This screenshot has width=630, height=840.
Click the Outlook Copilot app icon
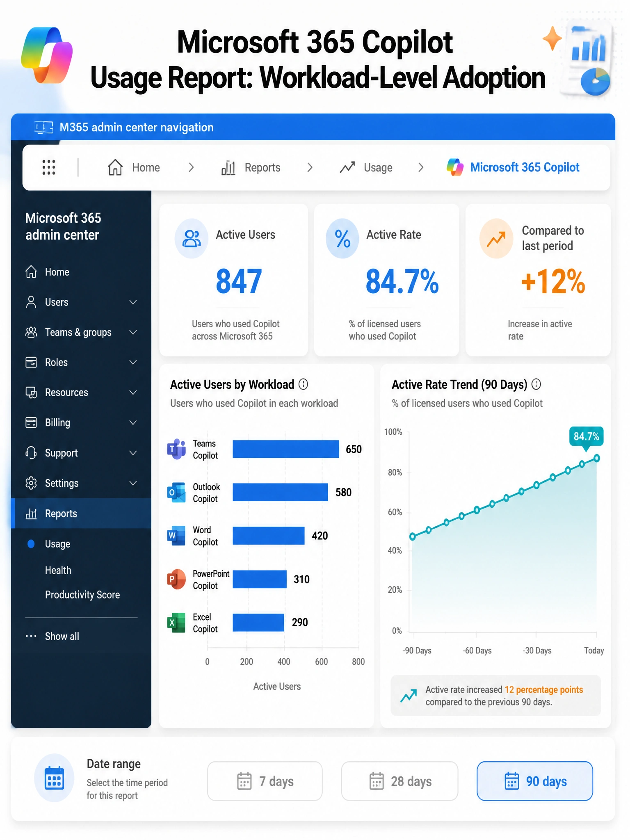(x=176, y=492)
